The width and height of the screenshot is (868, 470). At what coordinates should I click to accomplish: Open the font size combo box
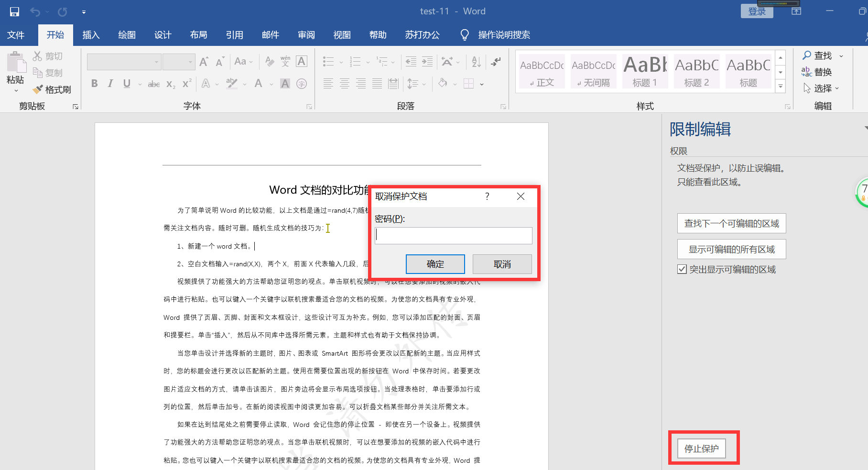(178, 62)
